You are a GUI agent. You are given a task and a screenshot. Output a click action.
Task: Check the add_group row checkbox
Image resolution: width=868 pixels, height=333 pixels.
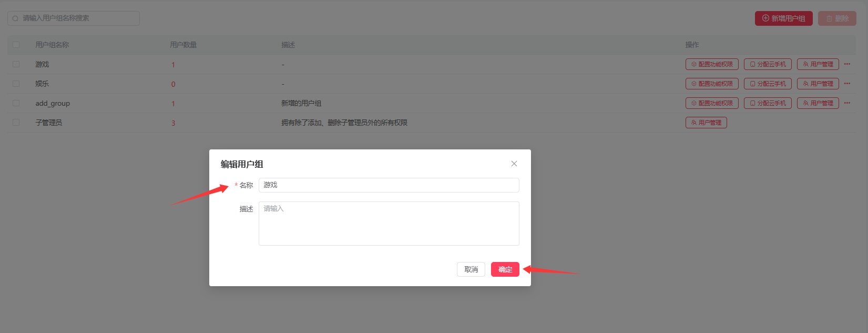point(16,103)
